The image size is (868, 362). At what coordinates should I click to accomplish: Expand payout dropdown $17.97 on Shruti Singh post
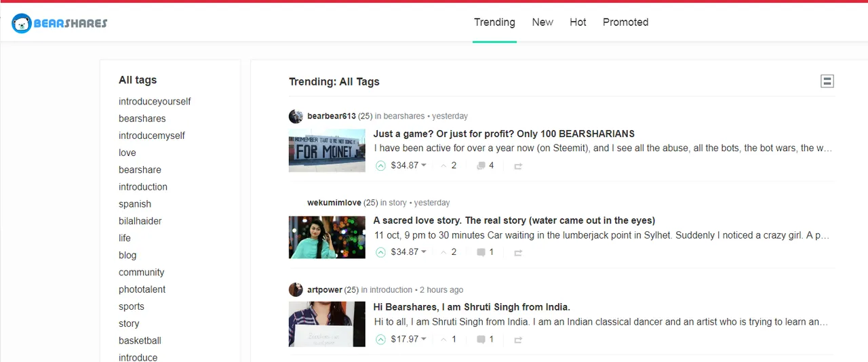pyautogui.click(x=409, y=339)
